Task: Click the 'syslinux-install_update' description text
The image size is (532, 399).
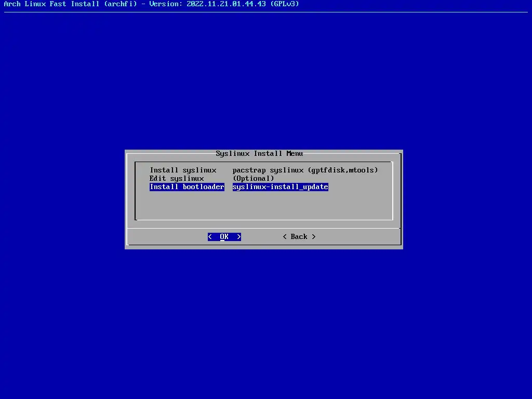Action: 280,187
